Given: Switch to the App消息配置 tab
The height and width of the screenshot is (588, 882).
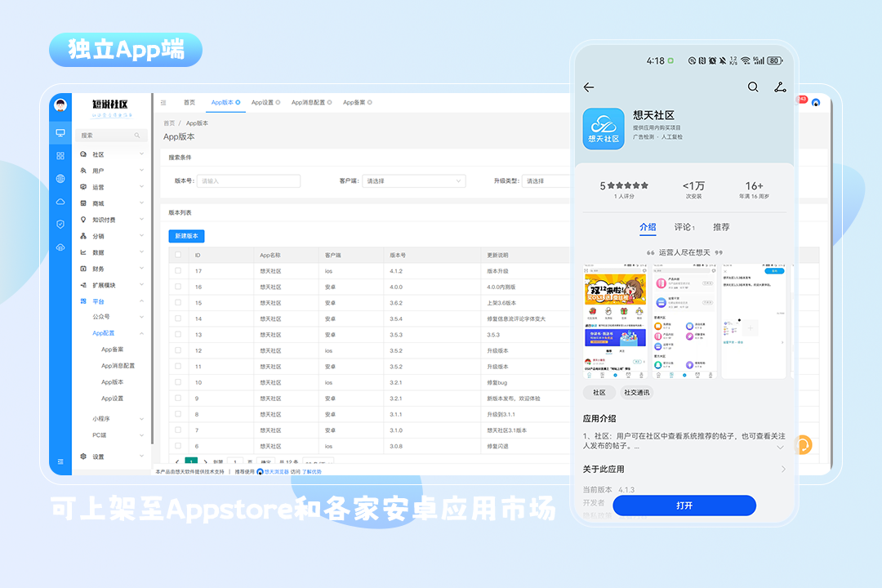Looking at the screenshot, I should 308,102.
